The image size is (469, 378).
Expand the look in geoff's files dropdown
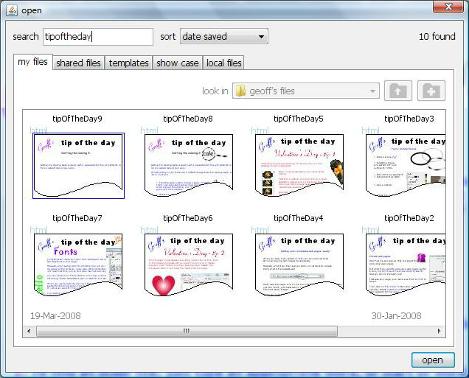tap(306, 91)
